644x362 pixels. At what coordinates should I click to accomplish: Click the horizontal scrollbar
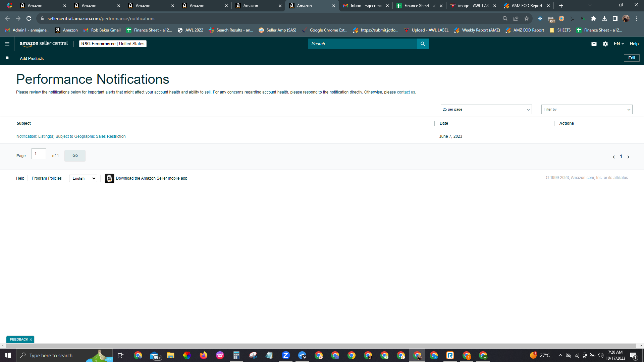click(x=320, y=346)
